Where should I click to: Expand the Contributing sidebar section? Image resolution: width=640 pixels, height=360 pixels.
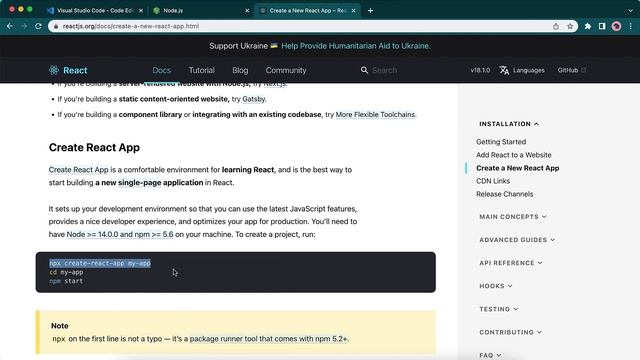510,332
